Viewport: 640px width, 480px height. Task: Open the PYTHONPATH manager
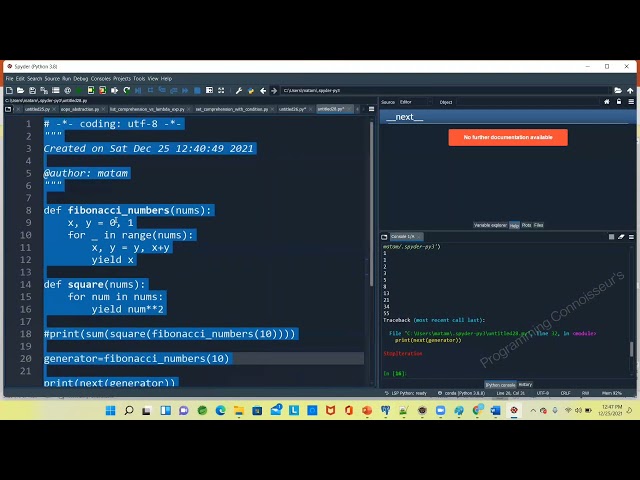[251, 90]
